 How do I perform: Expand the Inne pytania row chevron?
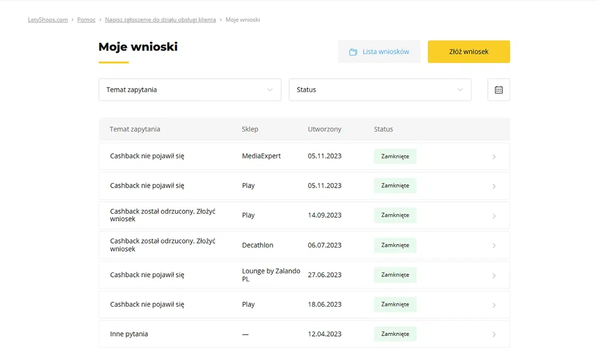pyautogui.click(x=494, y=334)
